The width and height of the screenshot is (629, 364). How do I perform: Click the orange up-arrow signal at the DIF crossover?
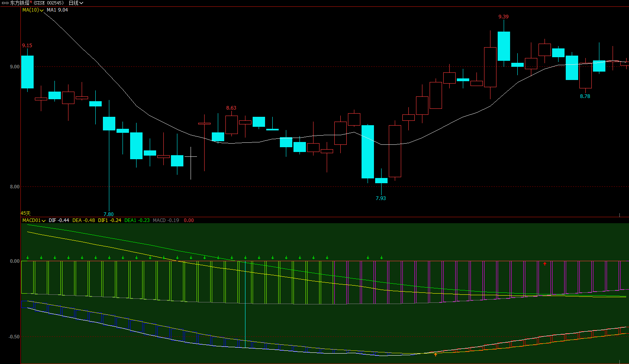click(436, 354)
